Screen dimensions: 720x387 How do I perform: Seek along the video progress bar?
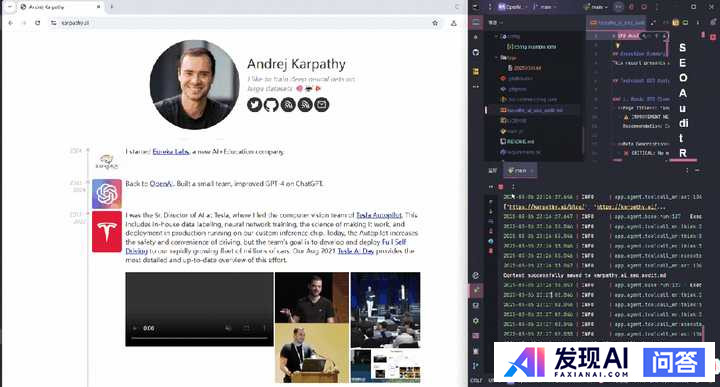pyautogui.click(x=199, y=338)
